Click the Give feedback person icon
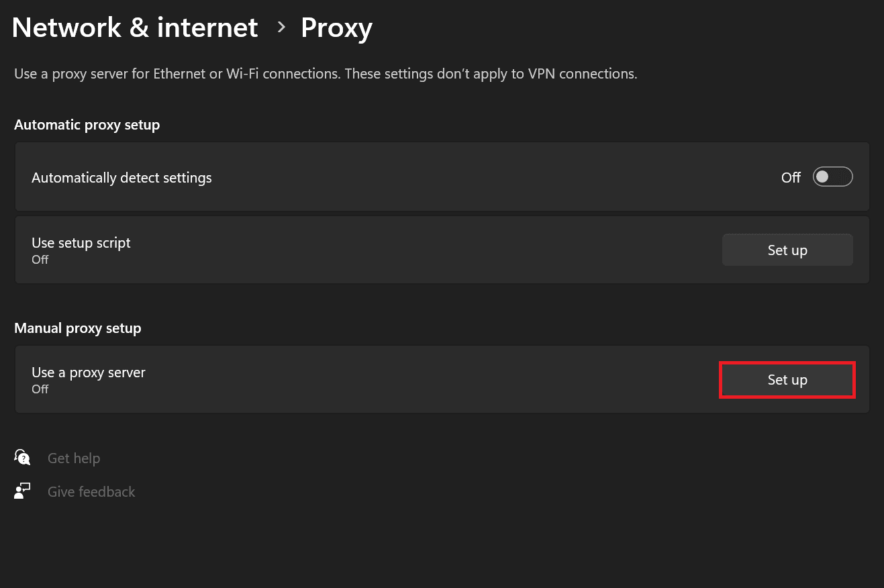 [22, 490]
